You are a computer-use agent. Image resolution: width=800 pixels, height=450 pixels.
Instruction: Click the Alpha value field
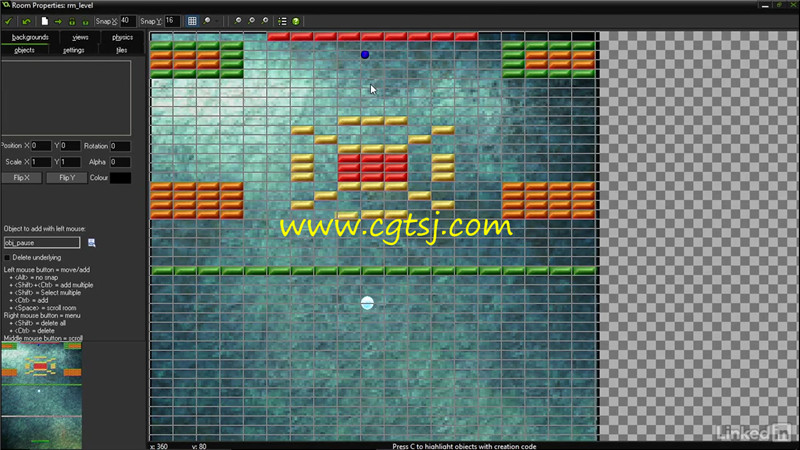(x=120, y=162)
